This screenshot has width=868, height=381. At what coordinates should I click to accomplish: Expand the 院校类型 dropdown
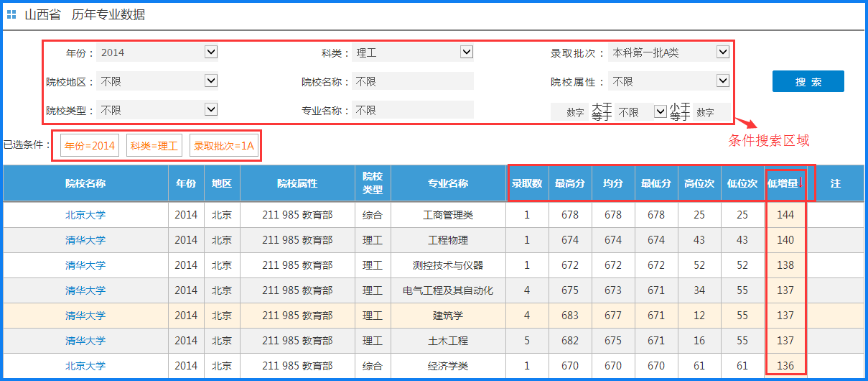pyautogui.click(x=157, y=110)
